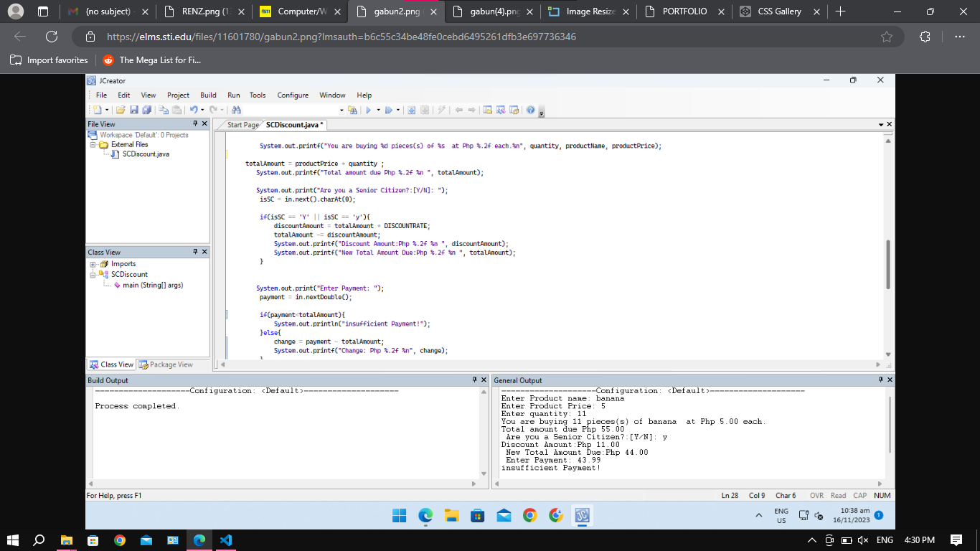Pin the Class View panel
980x551 pixels.
195,252
